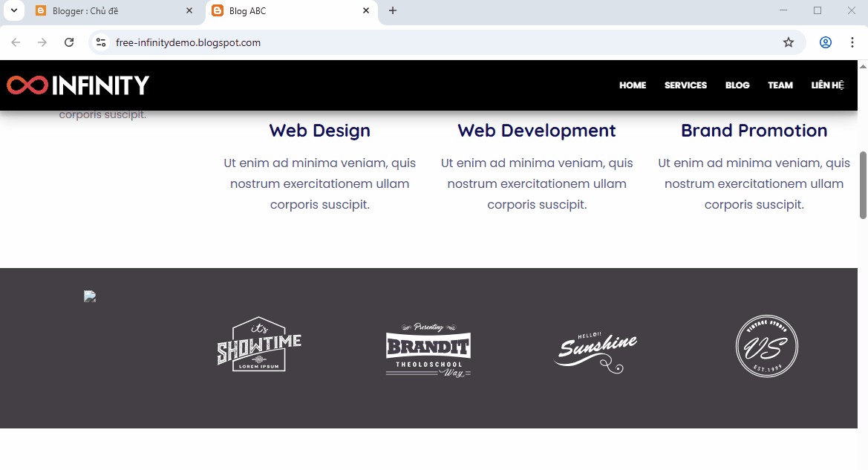The width and height of the screenshot is (868, 470).
Task: Click the broken image icon in clients section
Action: 90,296
